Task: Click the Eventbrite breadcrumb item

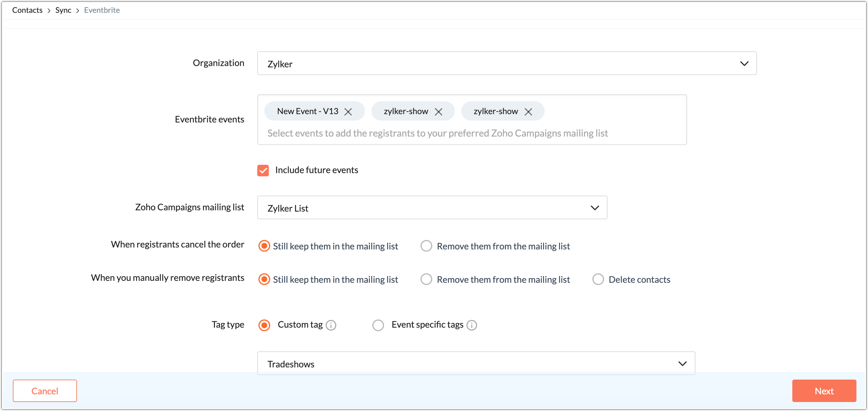Action: click(102, 10)
